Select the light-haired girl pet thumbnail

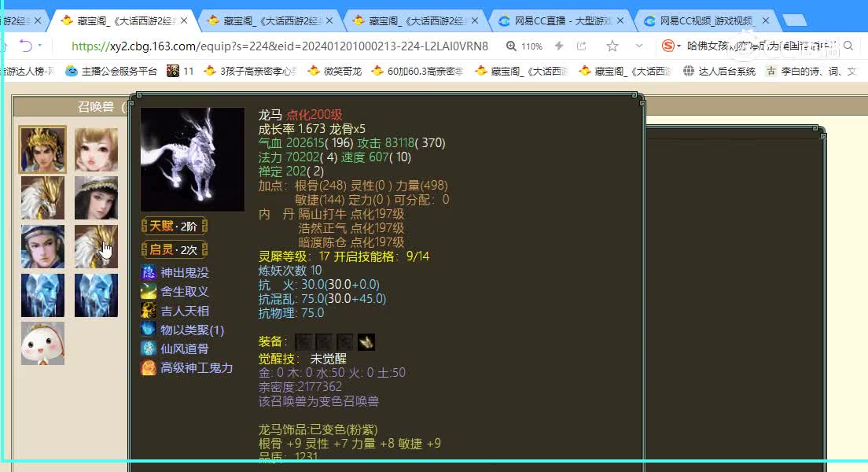(x=97, y=149)
